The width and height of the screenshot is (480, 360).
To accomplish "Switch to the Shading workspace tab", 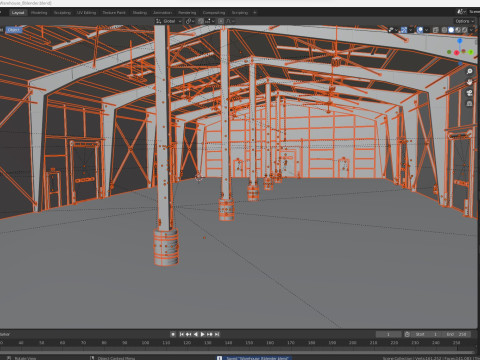I will click(140, 13).
